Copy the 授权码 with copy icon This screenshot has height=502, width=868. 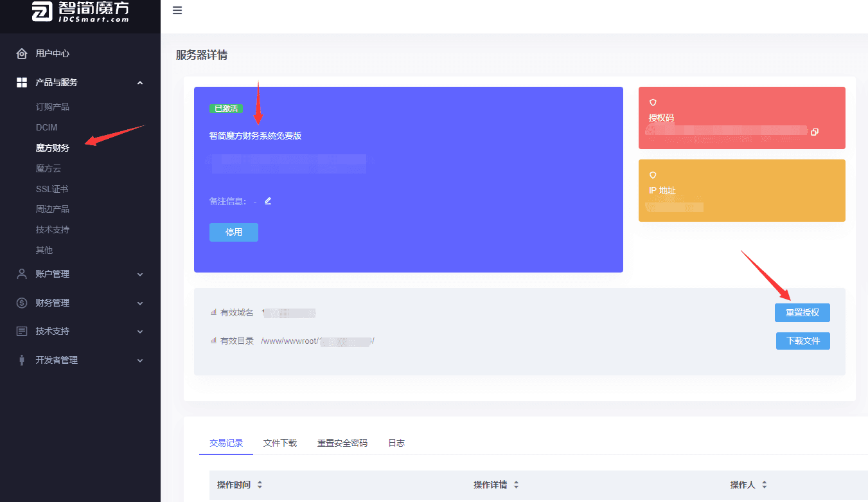pos(815,132)
